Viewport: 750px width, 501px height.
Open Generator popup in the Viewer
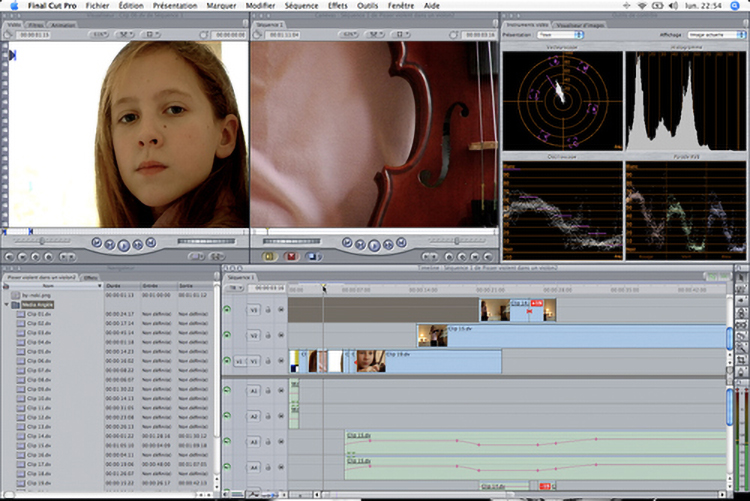(217, 257)
